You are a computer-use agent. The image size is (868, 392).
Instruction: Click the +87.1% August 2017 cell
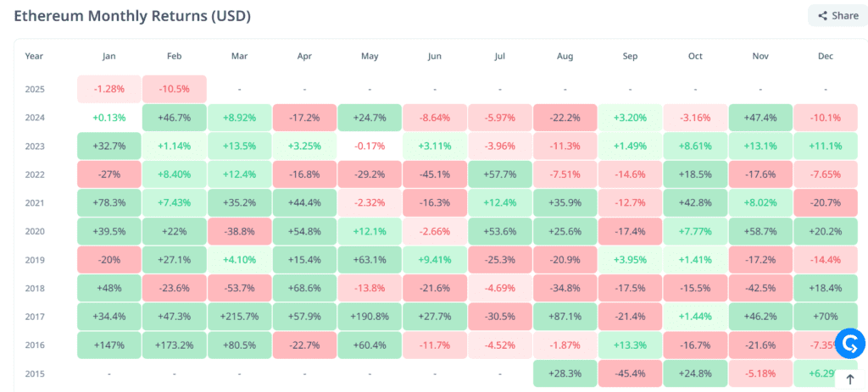565,316
